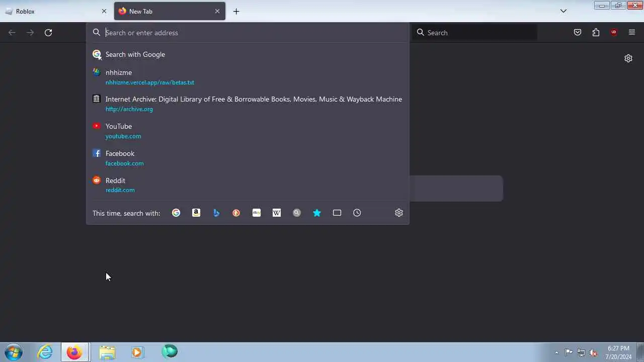Open the Facebook suggestion

point(248,158)
